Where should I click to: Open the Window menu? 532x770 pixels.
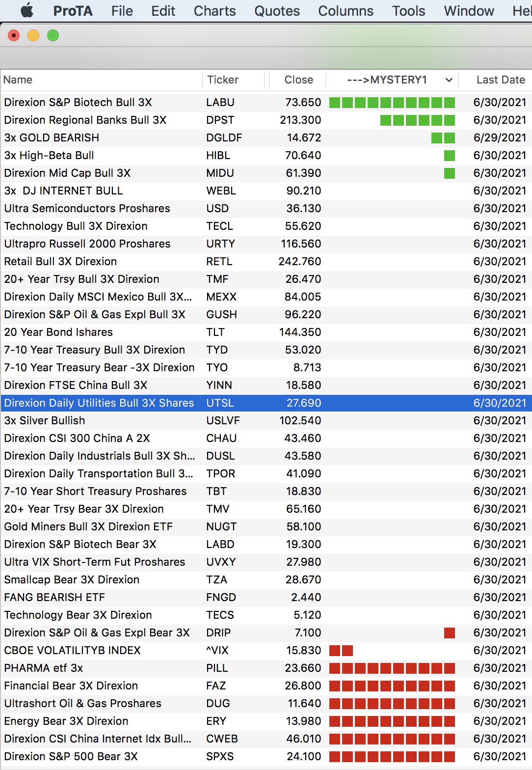coord(469,11)
